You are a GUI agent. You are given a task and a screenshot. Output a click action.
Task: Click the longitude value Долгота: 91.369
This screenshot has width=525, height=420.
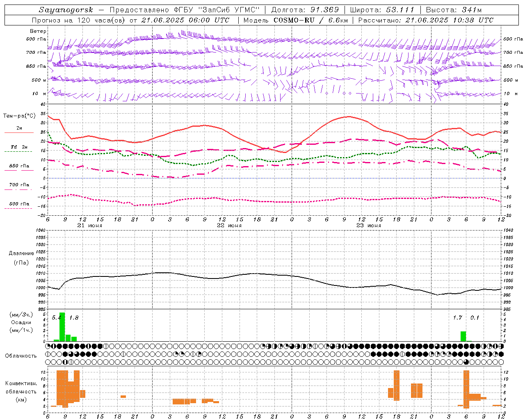coord(305,10)
